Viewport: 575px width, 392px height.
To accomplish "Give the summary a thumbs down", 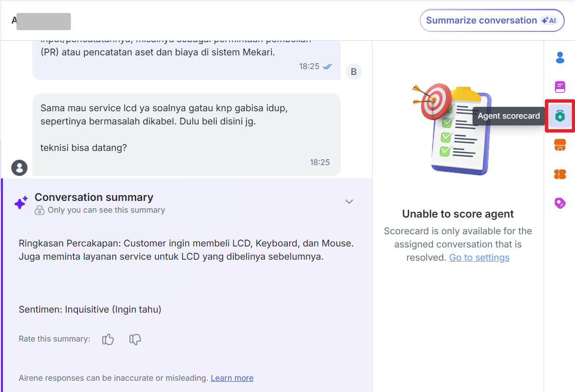I will 135,339.
